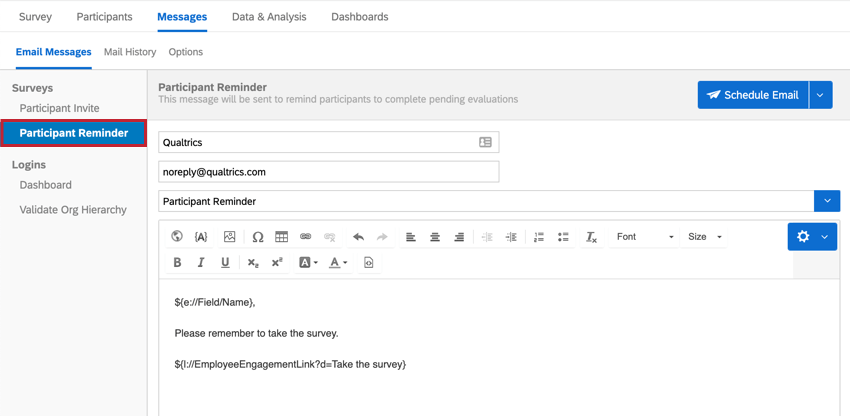This screenshot has width=850, height=416.
Task: Expand the Font dropdown
Action: (645, 236)
